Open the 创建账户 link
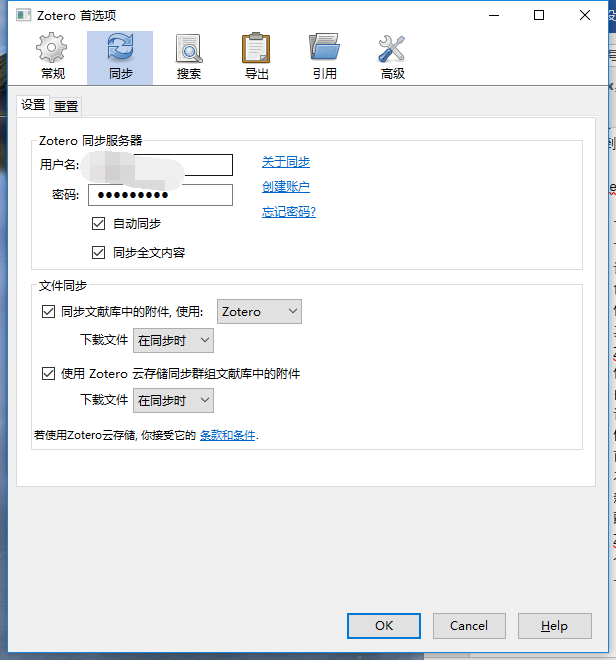The height and width of the screenshot is (660, 616). pos(286,187)
